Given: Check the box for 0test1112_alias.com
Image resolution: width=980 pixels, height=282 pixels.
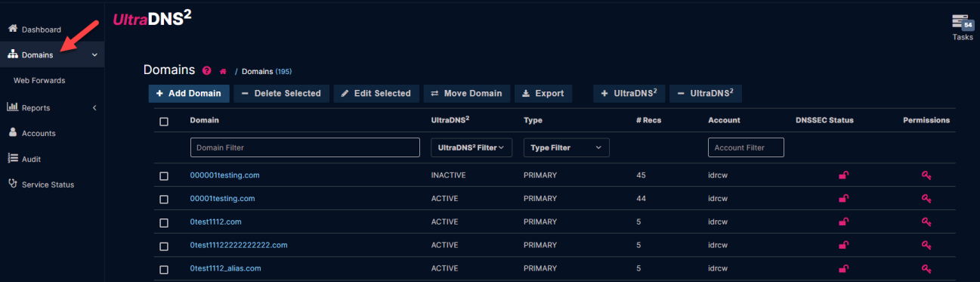Looking at the screenshot, I should point(164,270).
